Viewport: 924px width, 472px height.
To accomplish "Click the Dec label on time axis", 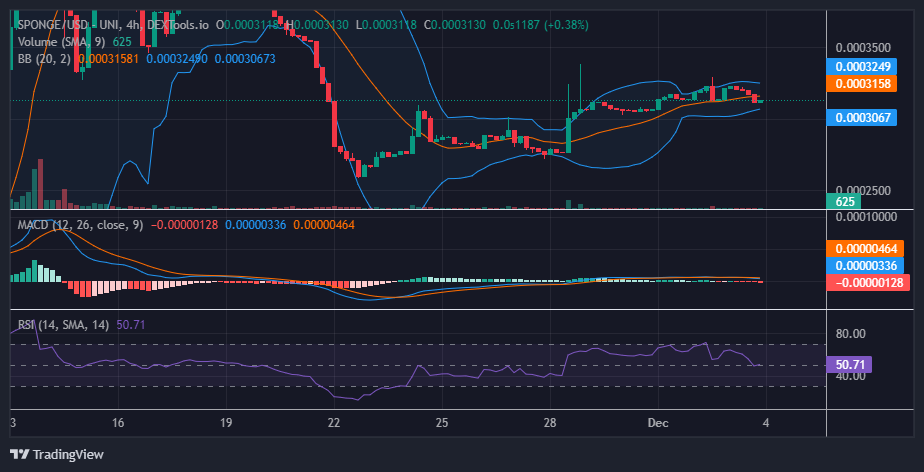I will pos(658,423).
